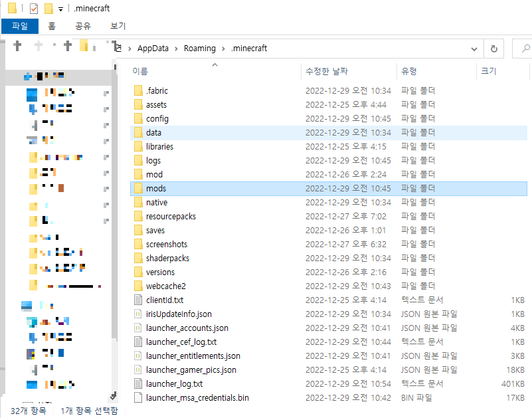The height and width of the screenshot is (418, 532).
Task: Select the folder name 'resourcepacks'
Action: click(x=171, y=216)
